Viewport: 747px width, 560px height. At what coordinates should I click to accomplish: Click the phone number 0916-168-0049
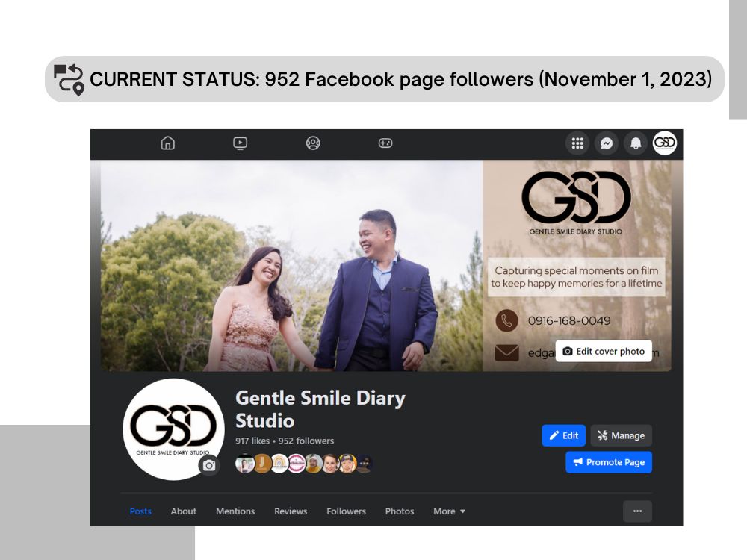click(568, 320)
